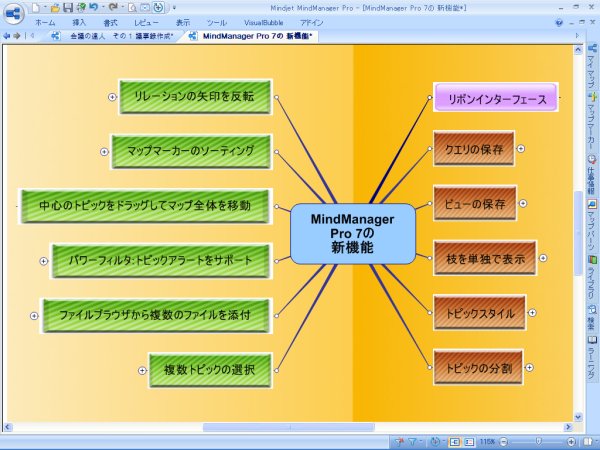Click the horizontal scrollbar thumb
Image resolution: width=600 pixels, height=450 pixels.
pos(289,427)
